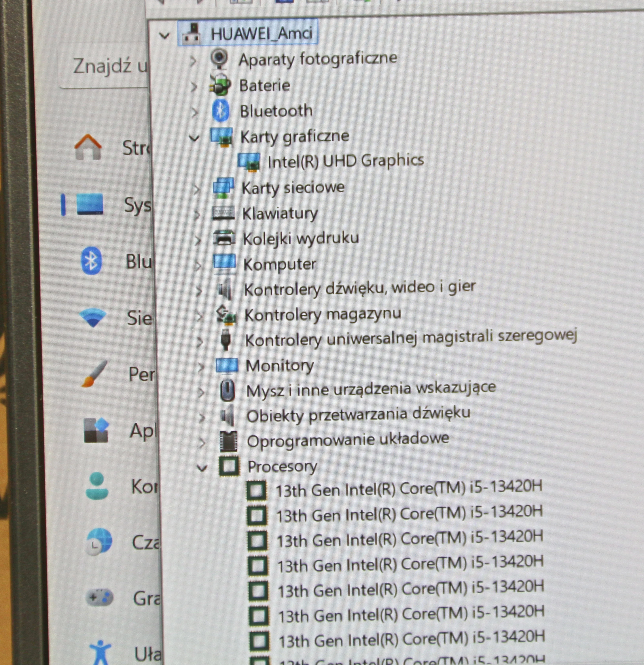Open the Accounts person icon in Settings

coord(97,485)
